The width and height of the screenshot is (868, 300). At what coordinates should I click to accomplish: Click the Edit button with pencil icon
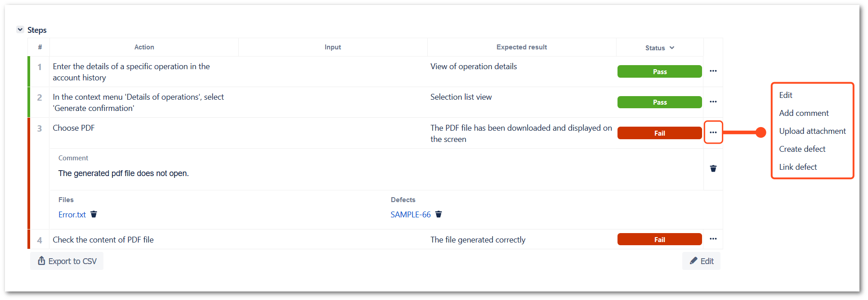(701, 260)
